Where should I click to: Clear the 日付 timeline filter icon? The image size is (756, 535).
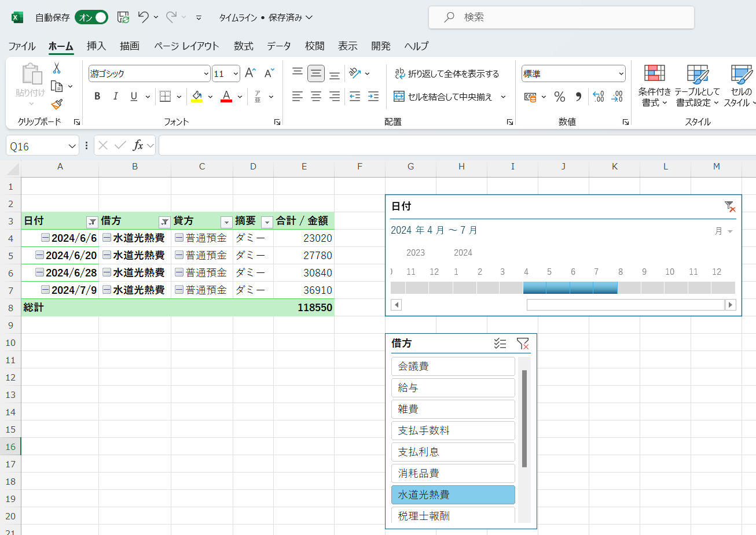[x=729, y=206]
